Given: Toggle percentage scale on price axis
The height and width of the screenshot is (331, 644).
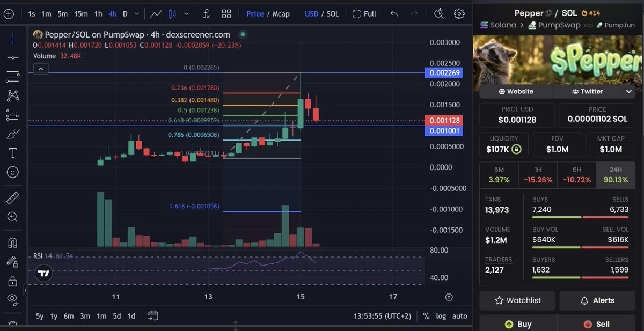Looking at the screenshot, I should click(x=426, y=316).
